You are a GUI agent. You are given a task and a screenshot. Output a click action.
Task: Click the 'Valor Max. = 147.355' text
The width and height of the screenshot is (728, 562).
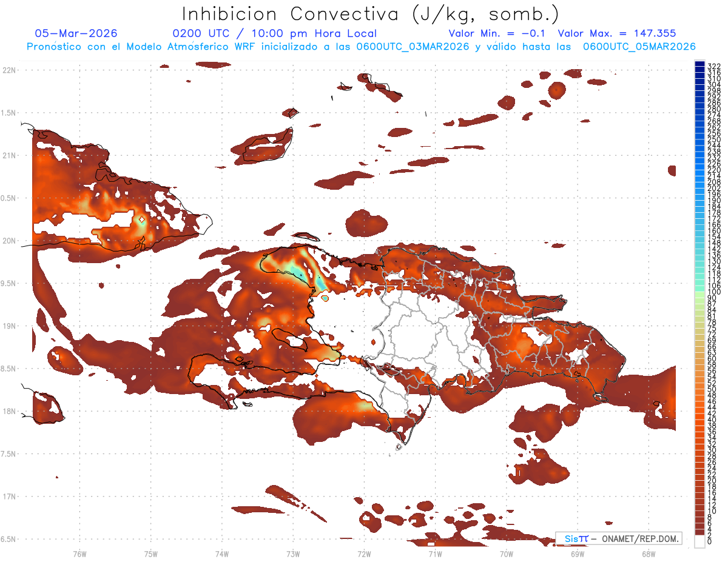click(617, 33)
